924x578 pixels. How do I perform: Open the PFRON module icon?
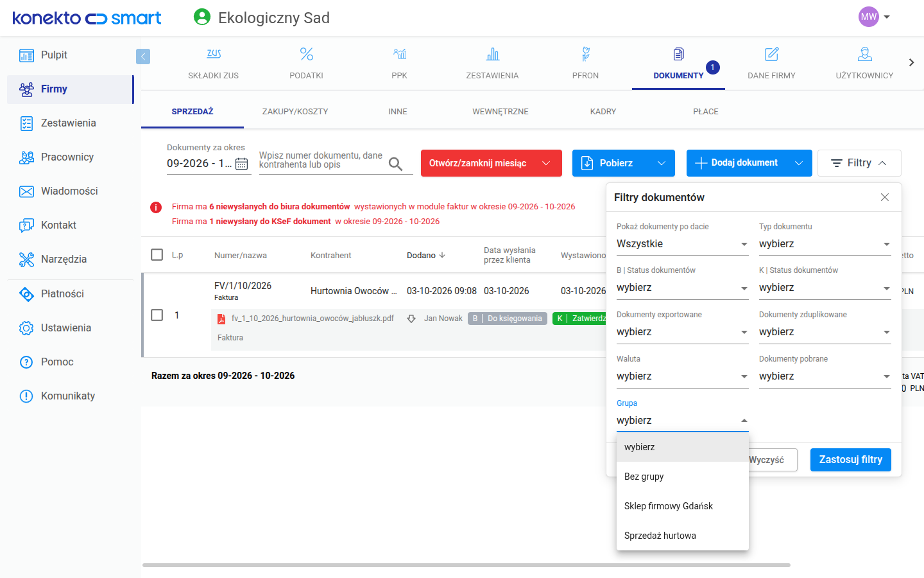point(586,54)
